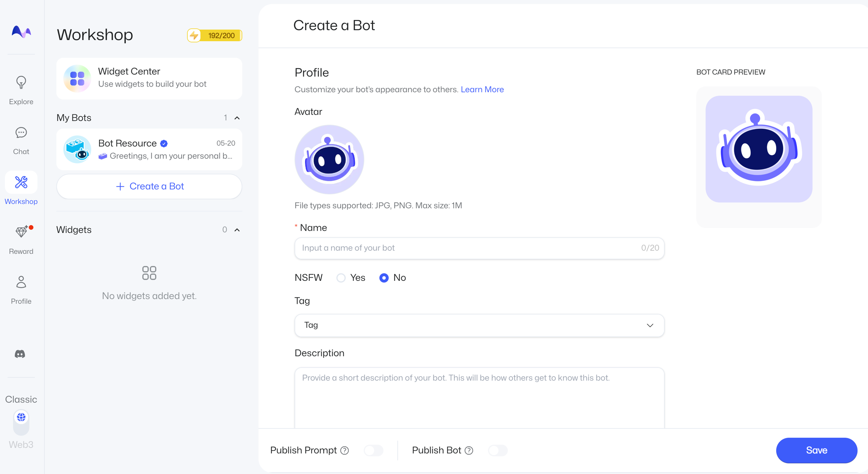Open the Discord icon in sidebar
This screenshot has width=868, height=474.
tap(20, 354)
